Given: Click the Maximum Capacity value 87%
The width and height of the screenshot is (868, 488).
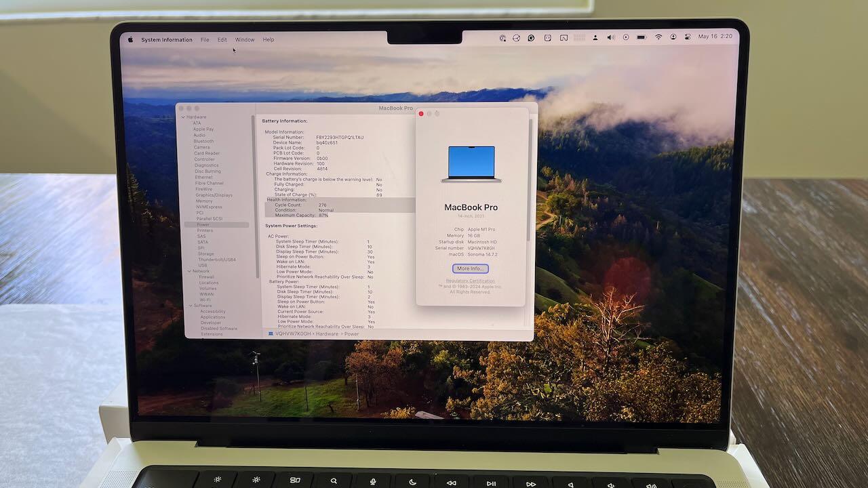Looking at the screenshot, I should click(323, 216).
